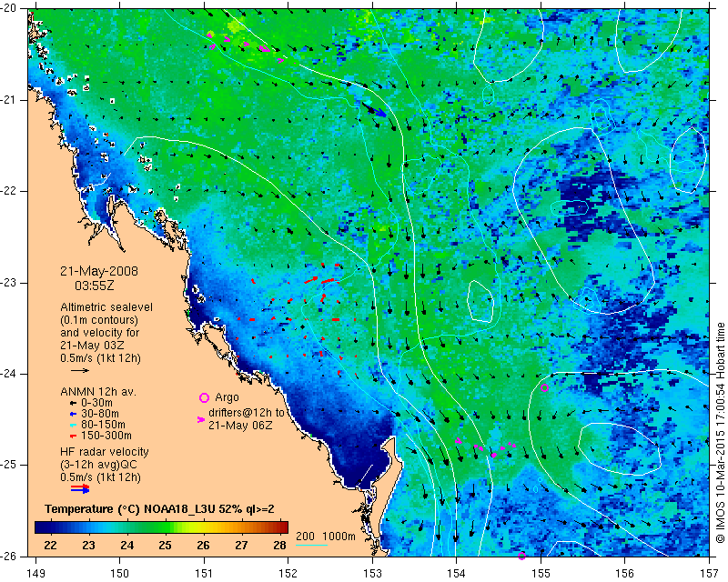728x582 pixels.
Task: Click the large blue current arrow near 153E, 21S
Action: (374, 109)
